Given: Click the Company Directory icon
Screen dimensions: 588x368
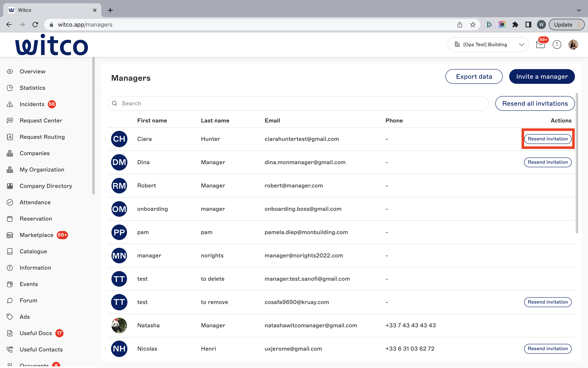Looking at the screenshot, I should tap(10, 186).
